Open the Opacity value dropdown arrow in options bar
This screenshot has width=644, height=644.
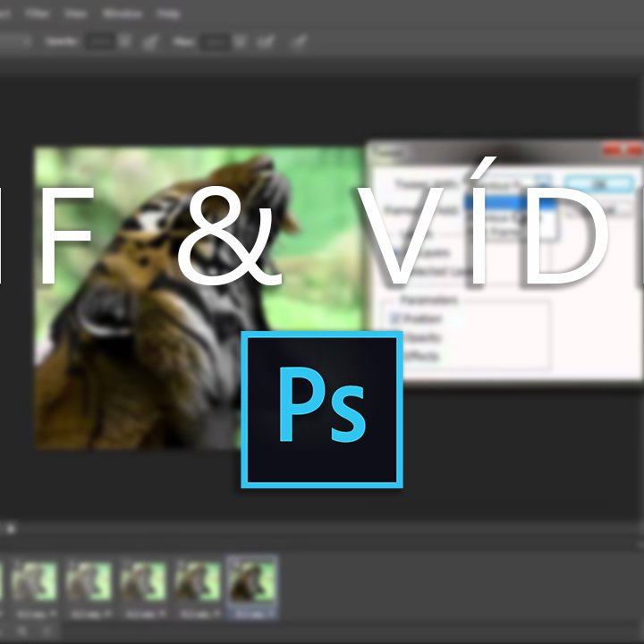click(124, 41)
